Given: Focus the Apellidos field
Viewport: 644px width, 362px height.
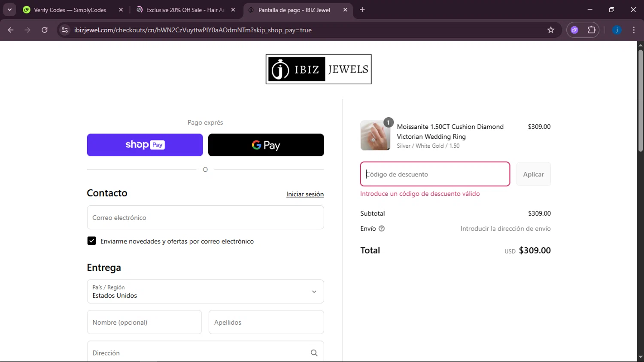Looking at the screenshot, I should point(266,322).
